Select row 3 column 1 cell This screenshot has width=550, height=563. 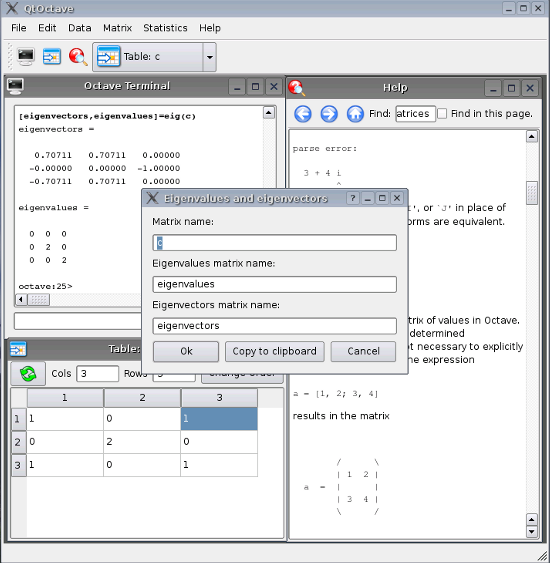click(65, 465)
